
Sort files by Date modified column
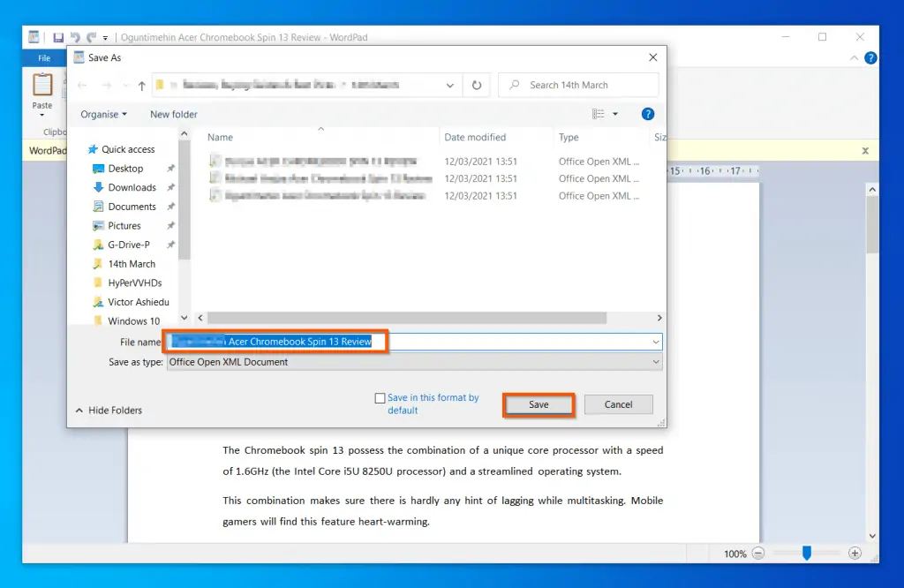pyautogui.click(x=475, y=138)
